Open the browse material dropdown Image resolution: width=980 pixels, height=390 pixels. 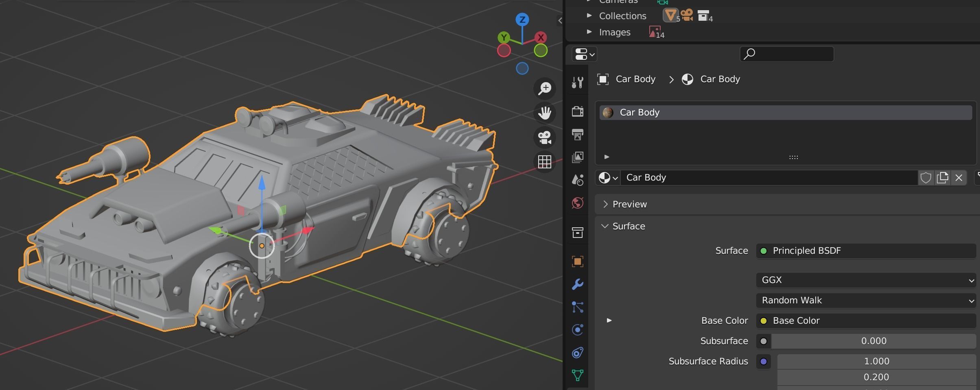pyautogui.click(x=608, y=178)
